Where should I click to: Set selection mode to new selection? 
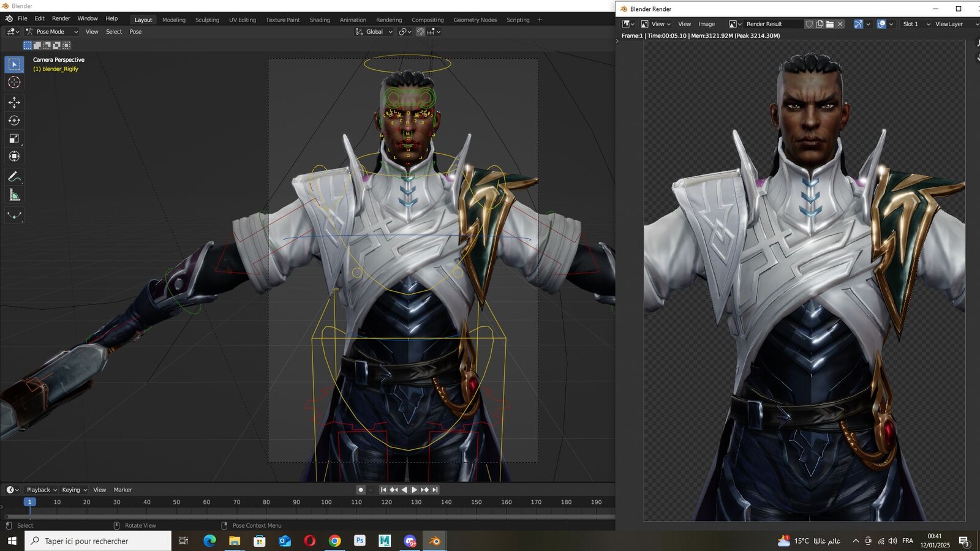click(28, 45)
